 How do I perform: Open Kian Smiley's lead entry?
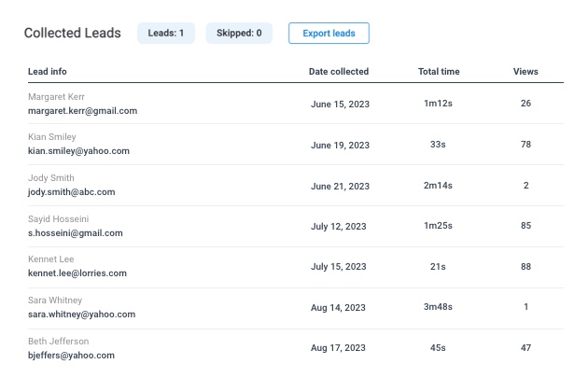point(51,137)
